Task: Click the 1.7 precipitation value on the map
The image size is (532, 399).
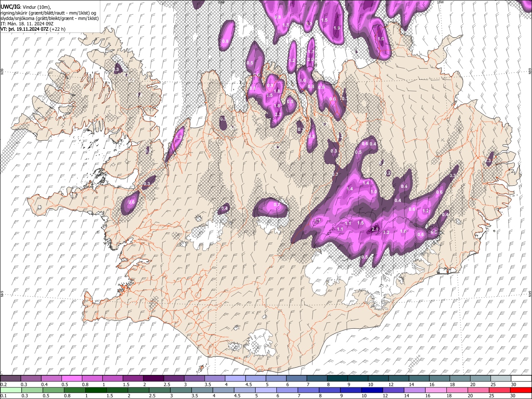Action: (x=310, y=52)
